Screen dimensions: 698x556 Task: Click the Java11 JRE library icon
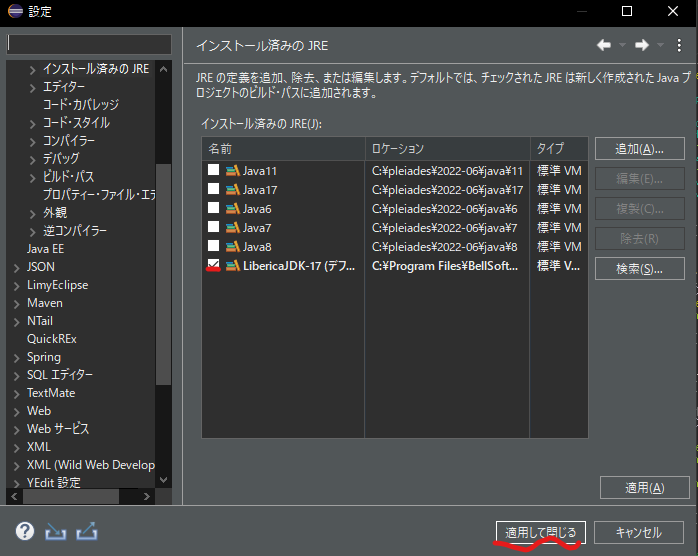click(233, 170)
